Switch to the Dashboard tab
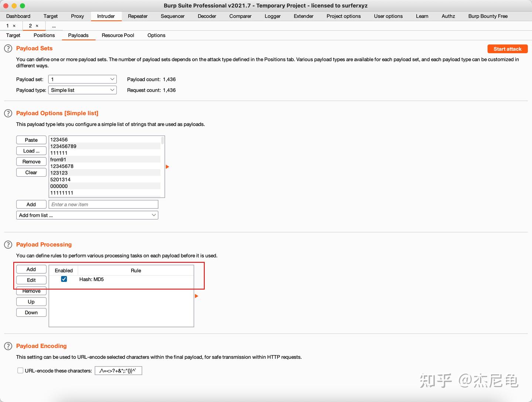Image resolution: width=532 pixels, height=402 pixels. pos(18,16)
